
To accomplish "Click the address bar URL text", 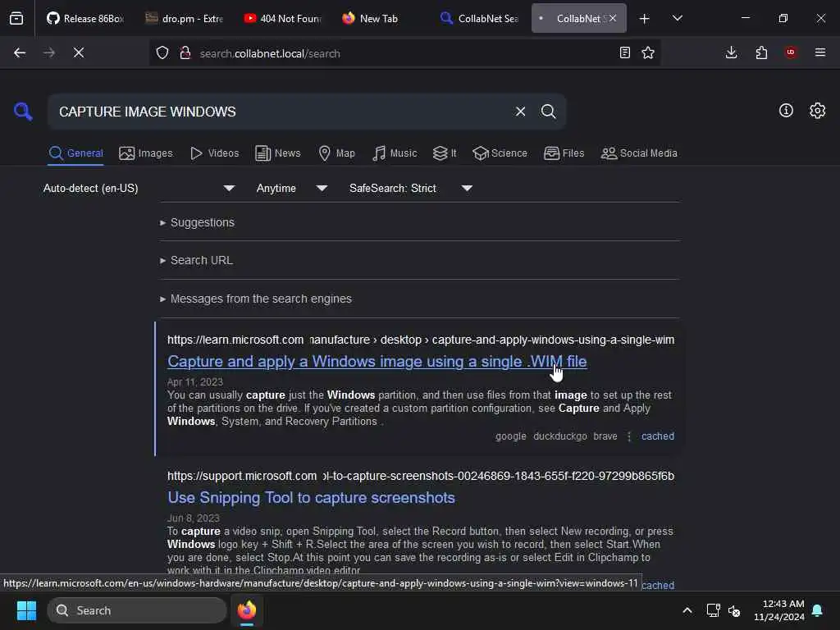I will 270,53.
